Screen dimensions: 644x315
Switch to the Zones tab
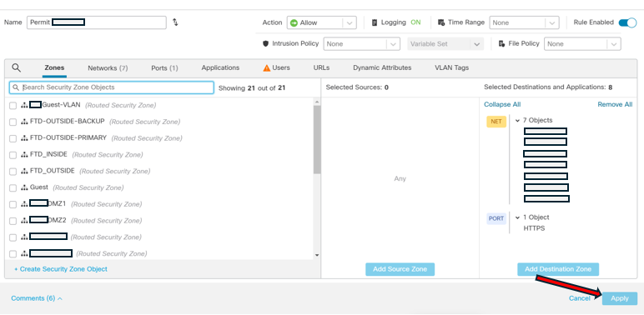(x=54, y=68)
